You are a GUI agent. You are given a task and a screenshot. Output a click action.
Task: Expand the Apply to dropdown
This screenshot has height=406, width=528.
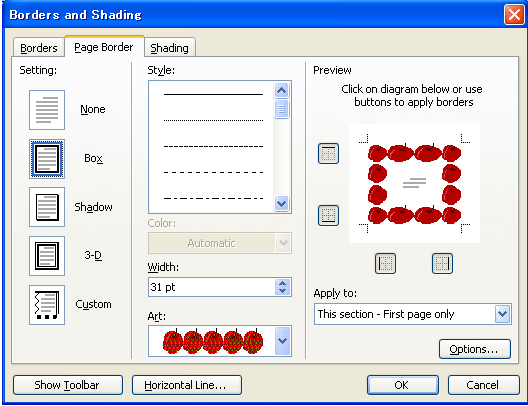point(503,314)
